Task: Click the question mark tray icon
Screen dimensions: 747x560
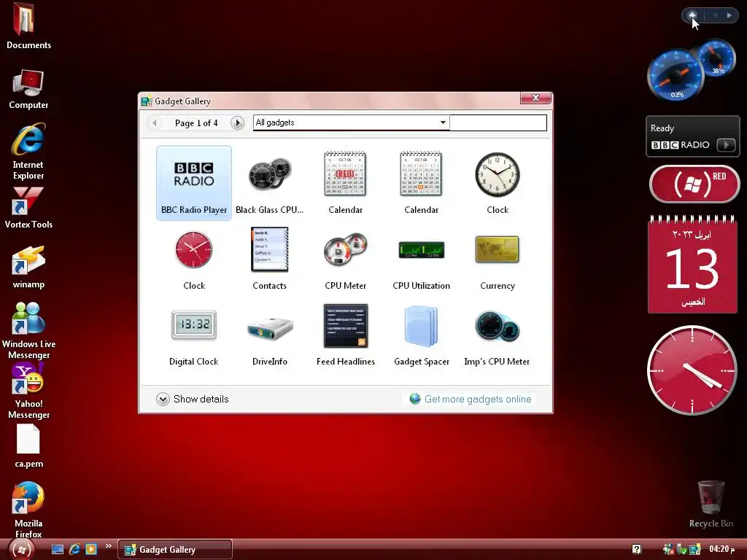Action: pyautogui.click(x=636, y=550)
